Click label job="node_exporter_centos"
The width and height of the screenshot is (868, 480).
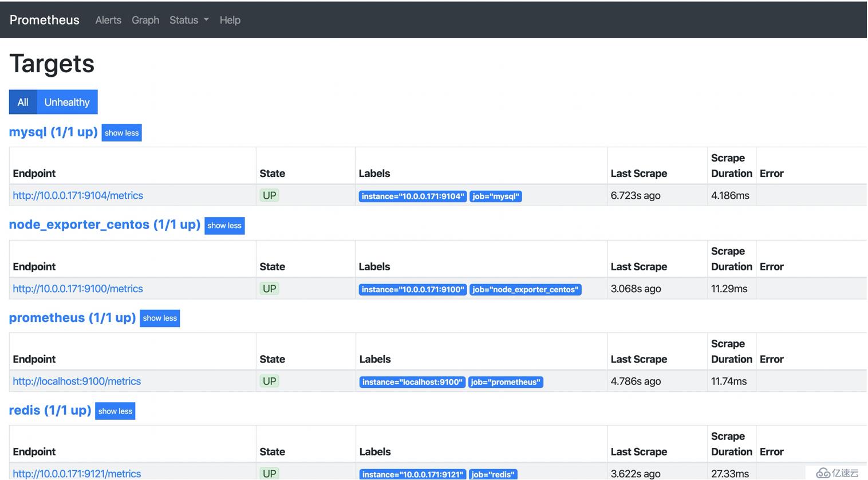[x=526, y=290]
